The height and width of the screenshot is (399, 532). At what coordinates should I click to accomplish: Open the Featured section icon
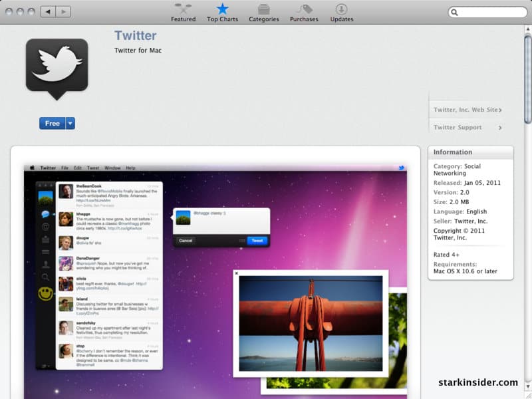[x=183, y=9]
